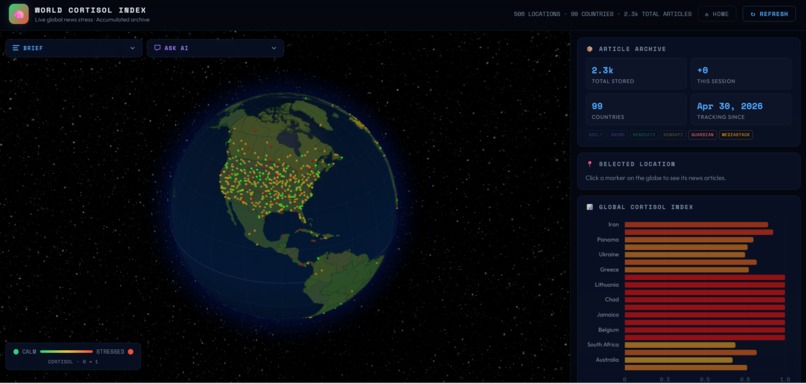Refresh the news data
The image size is (806, 384).
coord(769,14)
